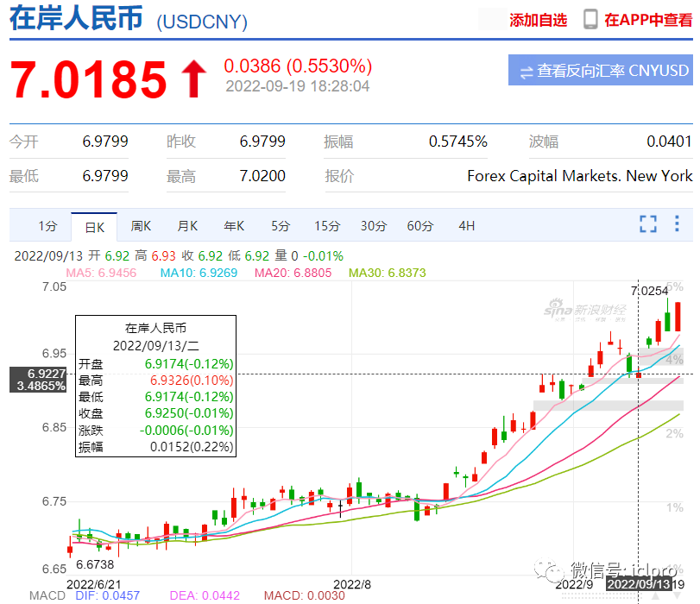Viewport: 700px width, 604px height.
Task: Enter fullscreen chart view
Action: 648,224
